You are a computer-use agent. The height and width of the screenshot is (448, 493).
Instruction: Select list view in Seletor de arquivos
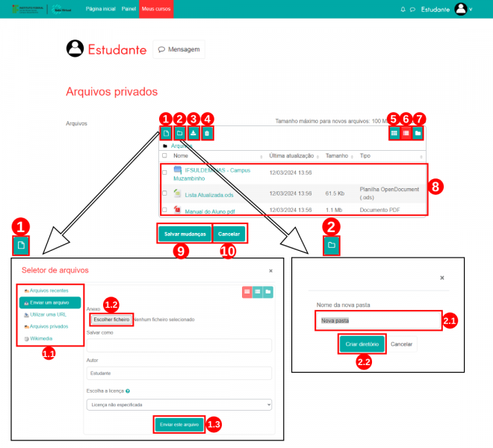(x=258, y=292)
